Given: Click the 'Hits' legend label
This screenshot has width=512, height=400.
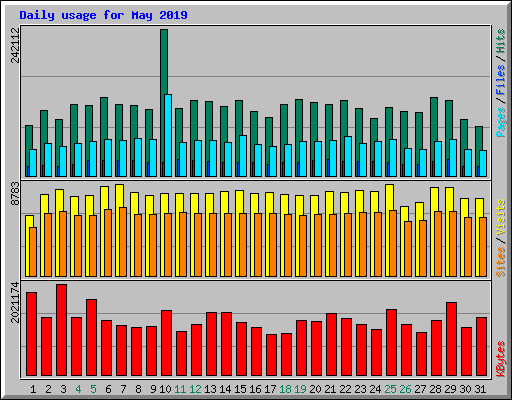Looking at the screenshot, I should (500, 41).
